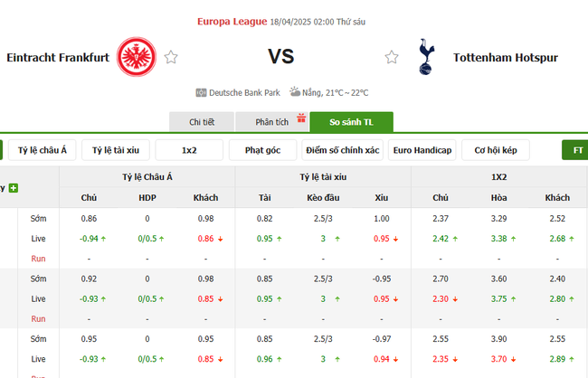This screenshot has width=588, height=378.
Task: Click the Tottenham Hotspur club crest
Action: point(422,57)
